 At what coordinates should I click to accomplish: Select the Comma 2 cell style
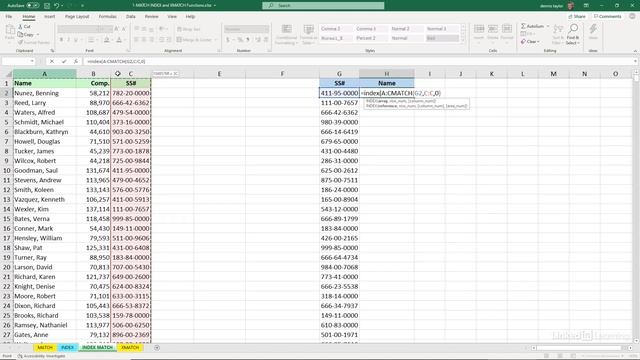pos(336,29)
